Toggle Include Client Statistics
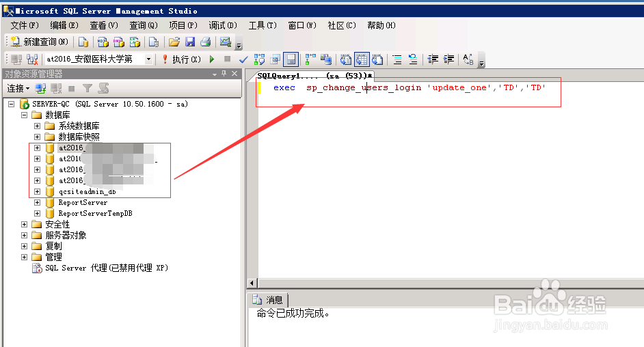 click(x=326, y=59)
